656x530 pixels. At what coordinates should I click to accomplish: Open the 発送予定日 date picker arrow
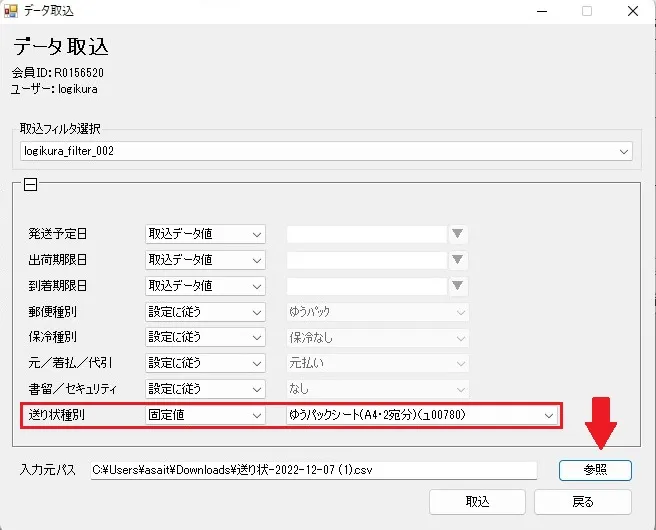point(458,234)
